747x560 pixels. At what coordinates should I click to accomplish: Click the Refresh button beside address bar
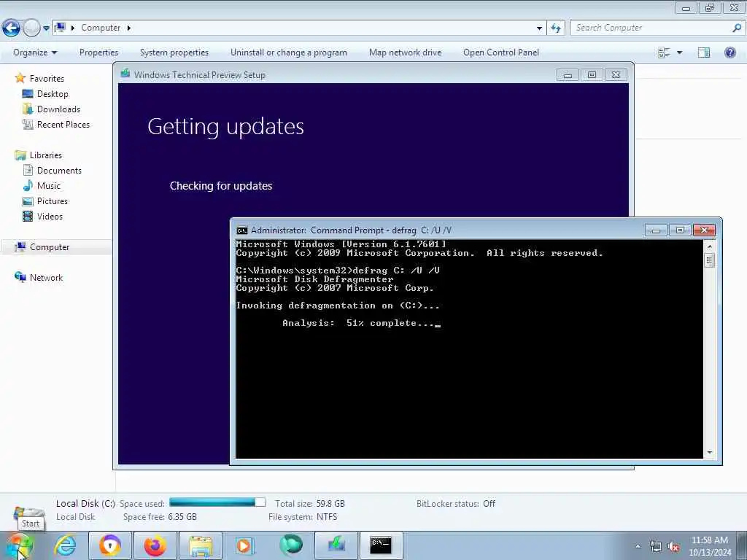pyautogui.click(x=556, y=28)
